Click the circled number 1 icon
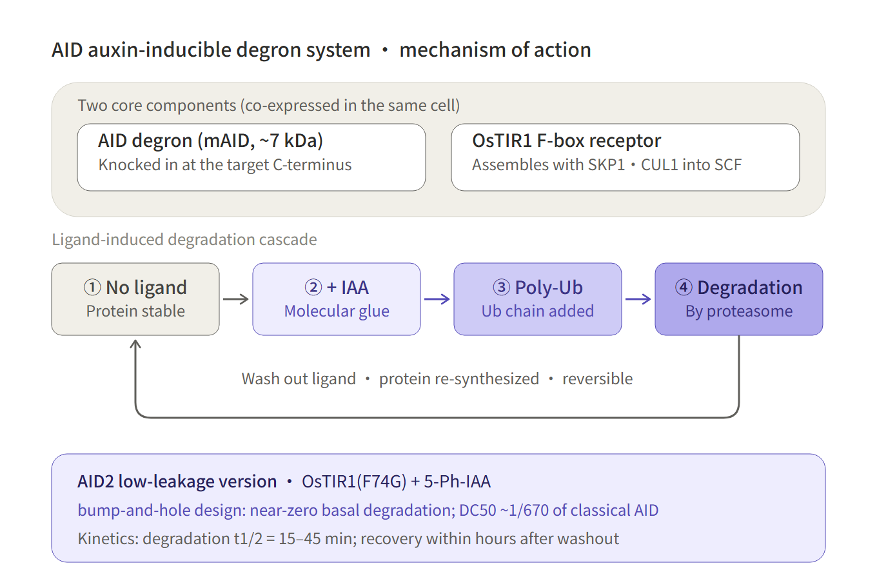 click(x=92, y=288)
